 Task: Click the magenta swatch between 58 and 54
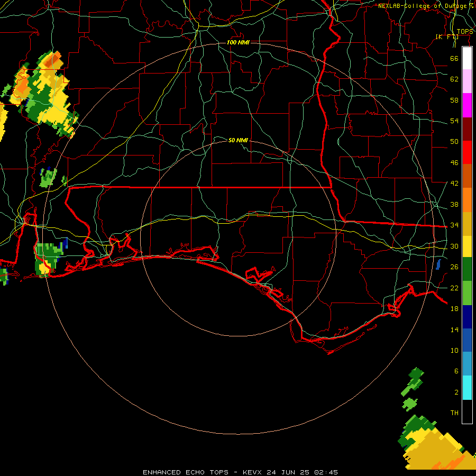(x=467, y=105)
